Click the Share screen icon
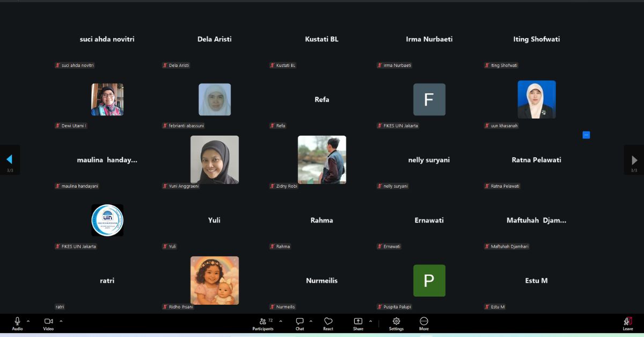Screen dimensions: 644x337 pyautogui.click(x=358, y=321)
